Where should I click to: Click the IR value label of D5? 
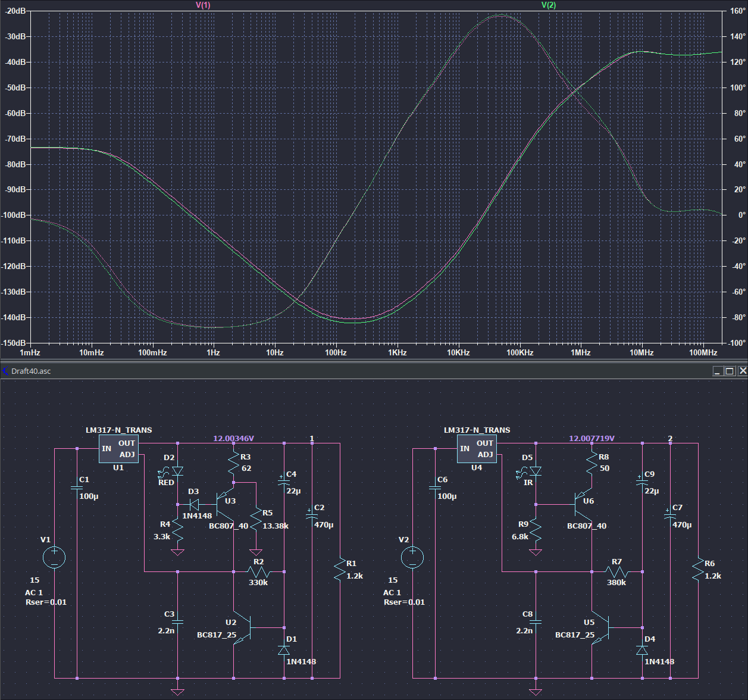click(528, 483)
